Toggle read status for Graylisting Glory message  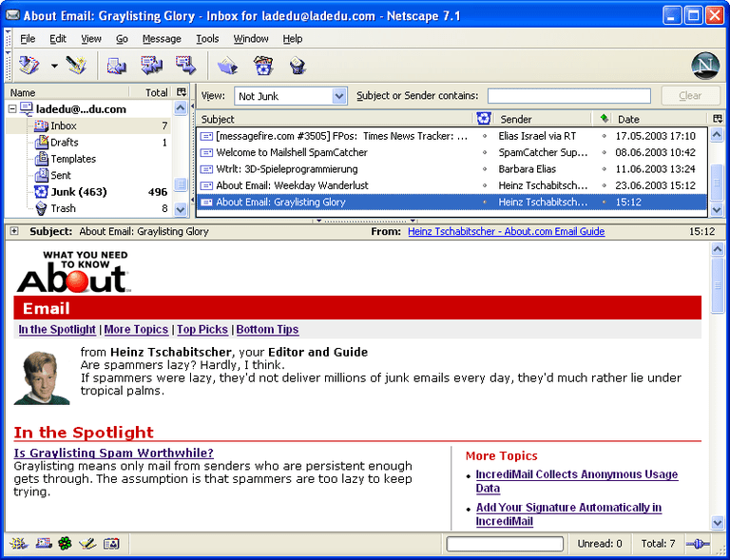tap(605, 202)
